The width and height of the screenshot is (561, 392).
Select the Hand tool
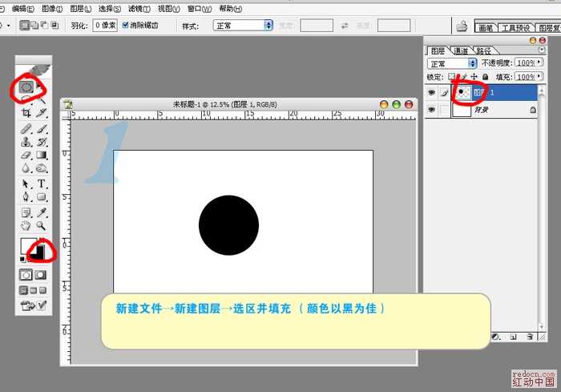[x=26, y=226]
